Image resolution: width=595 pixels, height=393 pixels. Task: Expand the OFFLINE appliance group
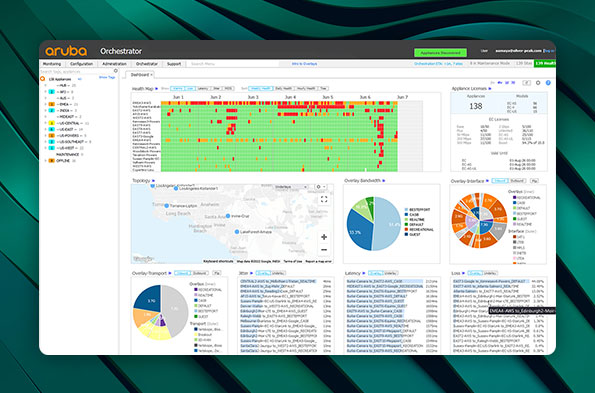point(46,160)
